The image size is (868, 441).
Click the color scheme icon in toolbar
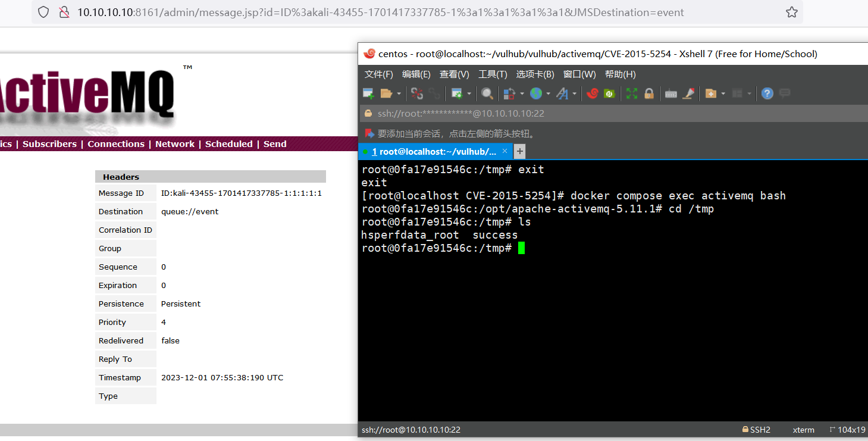coord(509,93)
